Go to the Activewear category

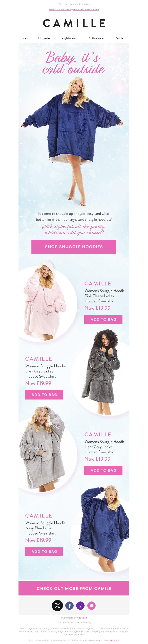coord(97,38)
